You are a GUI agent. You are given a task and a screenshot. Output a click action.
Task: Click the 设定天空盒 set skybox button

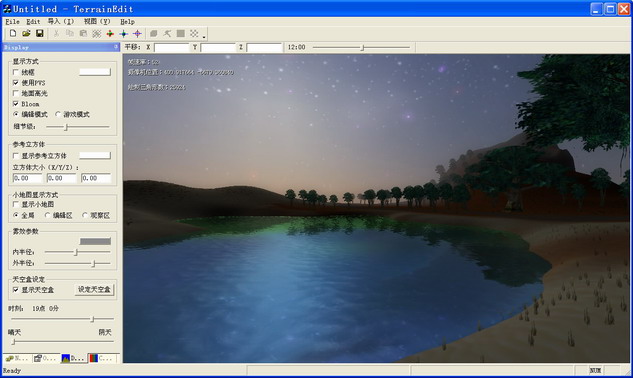pos(94,290)
